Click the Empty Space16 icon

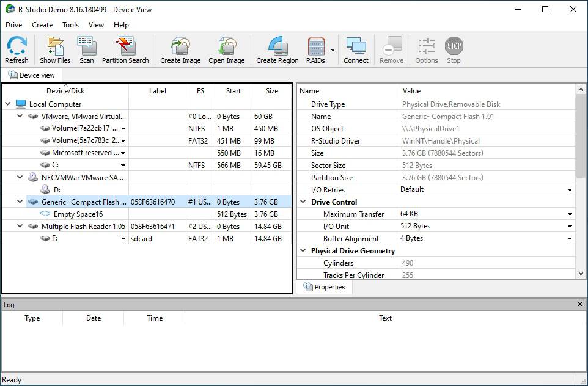click(45, 214)
